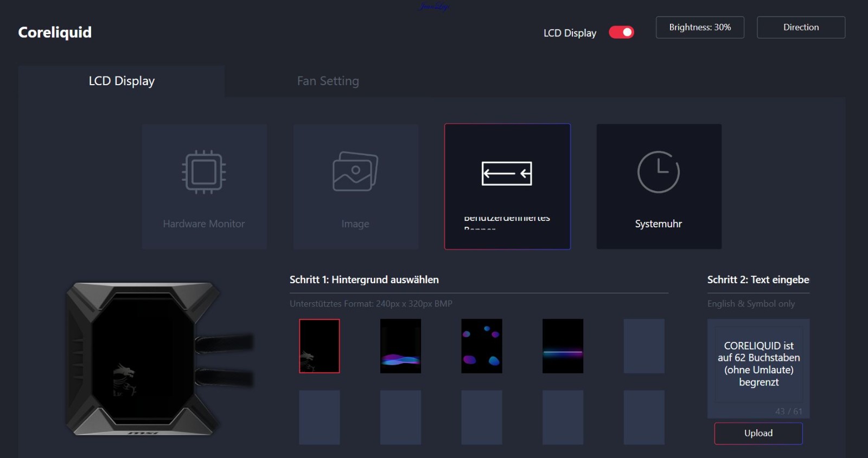Switch to the Fan Setting tab
This screenshot has height=458, width=868.
[328, 81]
